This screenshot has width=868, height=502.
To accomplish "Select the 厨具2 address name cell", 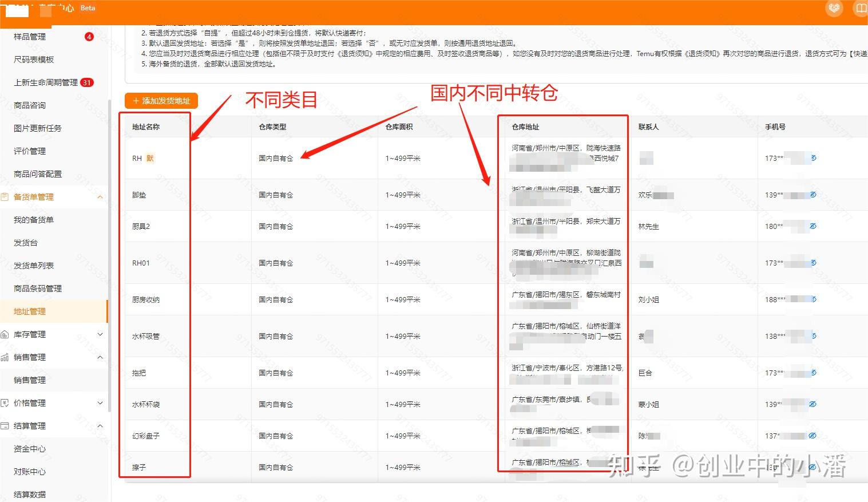I will (141, 227).
